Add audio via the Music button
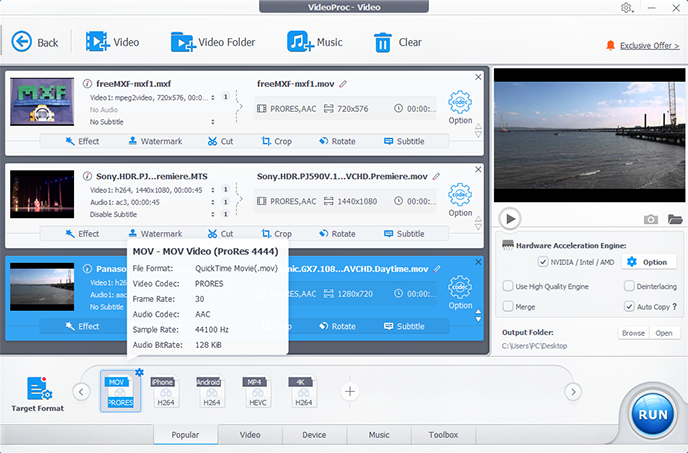 click(315, 42)
